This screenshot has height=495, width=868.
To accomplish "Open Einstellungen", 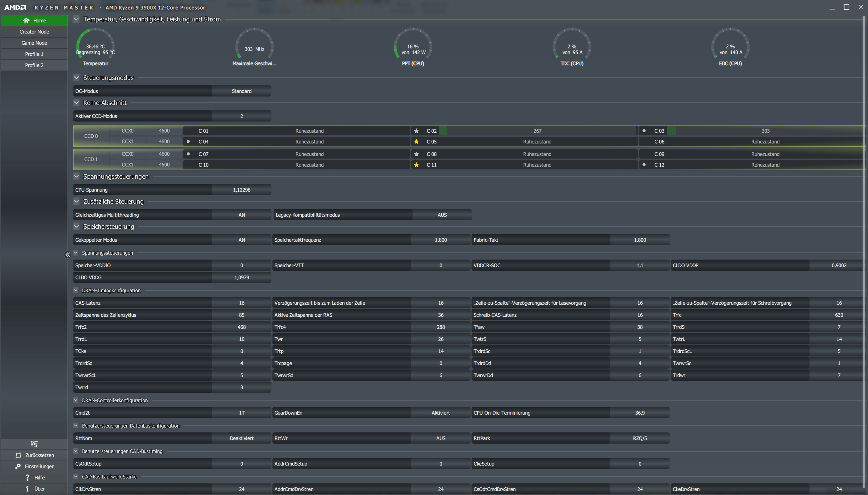I will tap(34, 466).
